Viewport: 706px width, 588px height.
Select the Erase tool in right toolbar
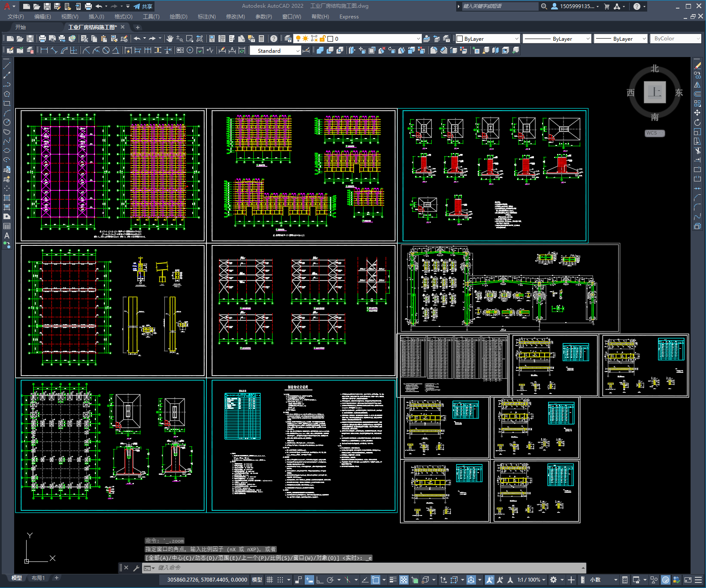[x=697, y=66]
